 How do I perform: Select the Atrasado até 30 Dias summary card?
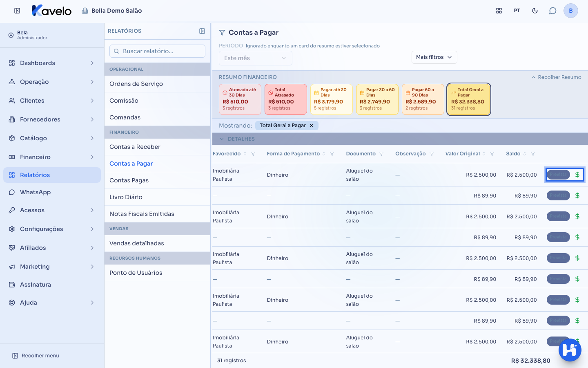[x=240, y=99]
